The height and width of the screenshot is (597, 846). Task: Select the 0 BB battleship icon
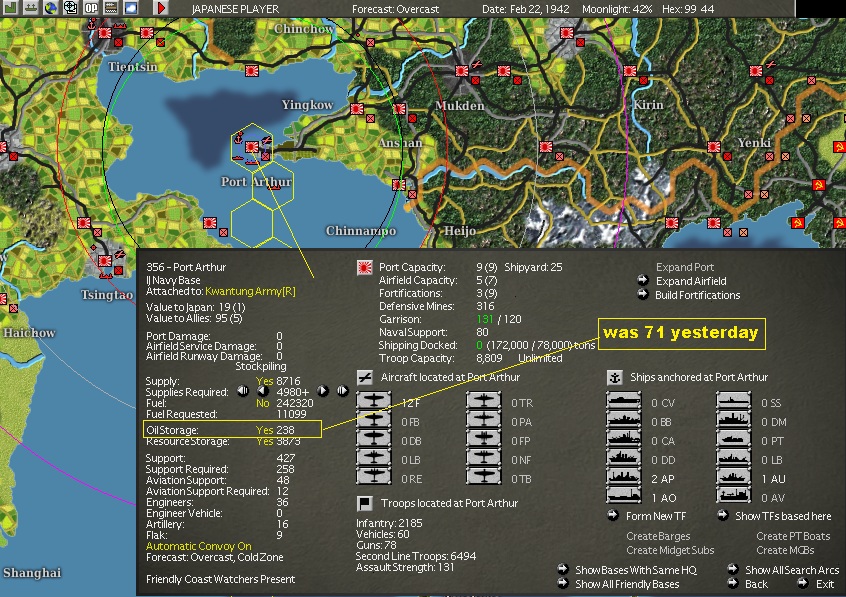(624, 421)
